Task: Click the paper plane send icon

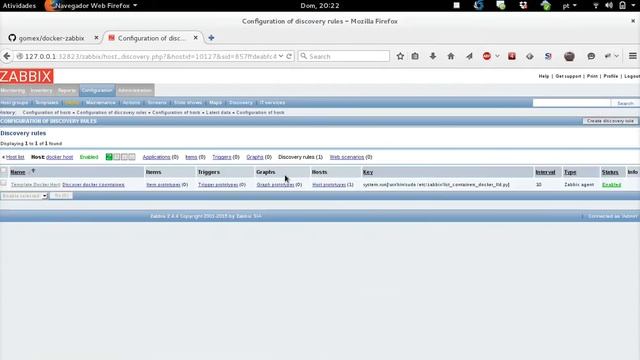Action: point(469,56)
